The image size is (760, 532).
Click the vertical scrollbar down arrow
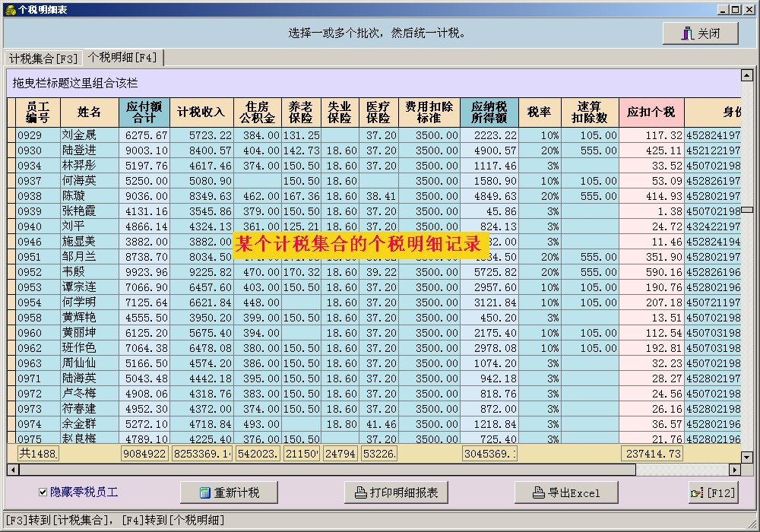click(x=746, y=457)
